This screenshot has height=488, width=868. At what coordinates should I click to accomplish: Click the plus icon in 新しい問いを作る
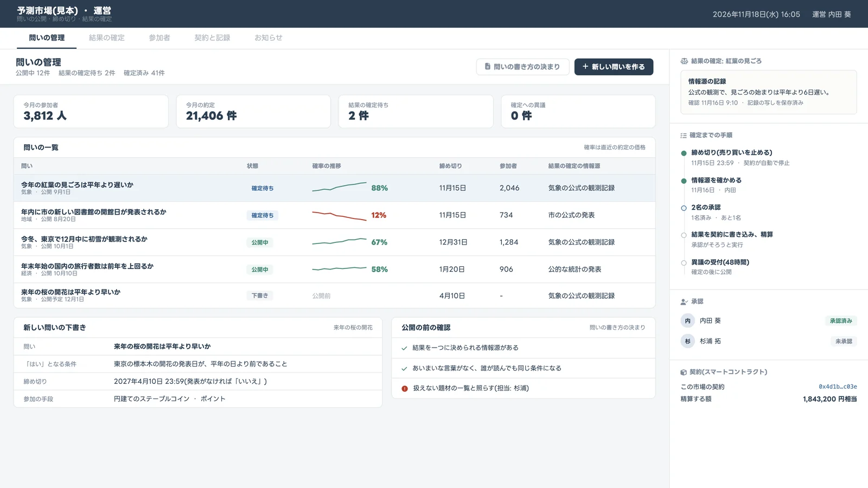pos(585,67)
